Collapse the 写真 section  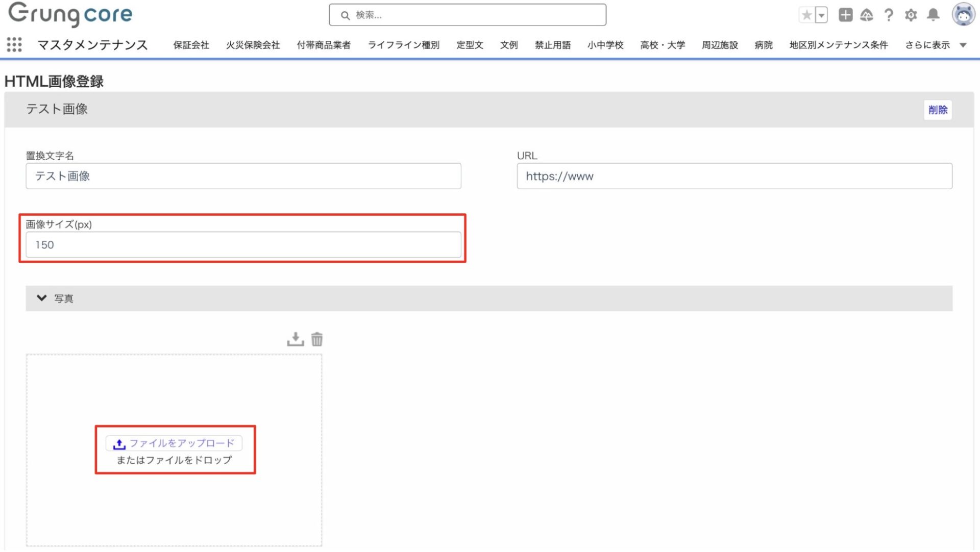[x=42, y=298]
